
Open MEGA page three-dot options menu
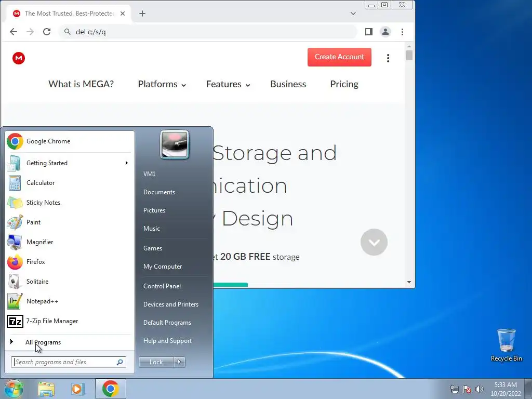[388, 58]
